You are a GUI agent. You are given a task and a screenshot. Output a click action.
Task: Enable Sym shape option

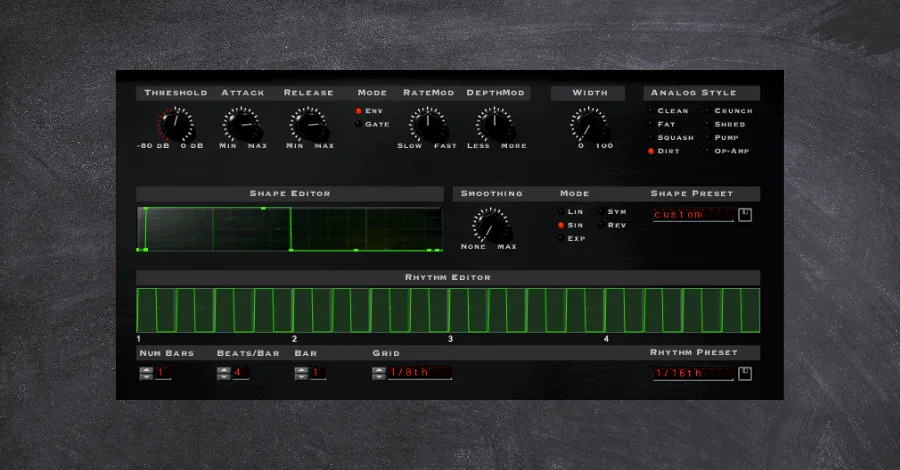pyautogui.click(x=612, y=212)
